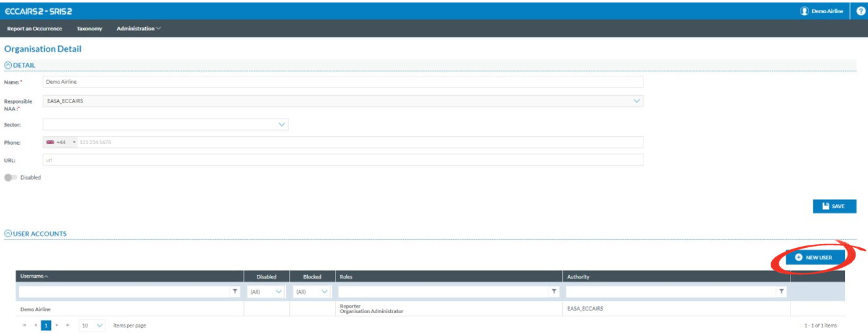
Task: Open the Responsible NAA dropdown
Action: 637,101
